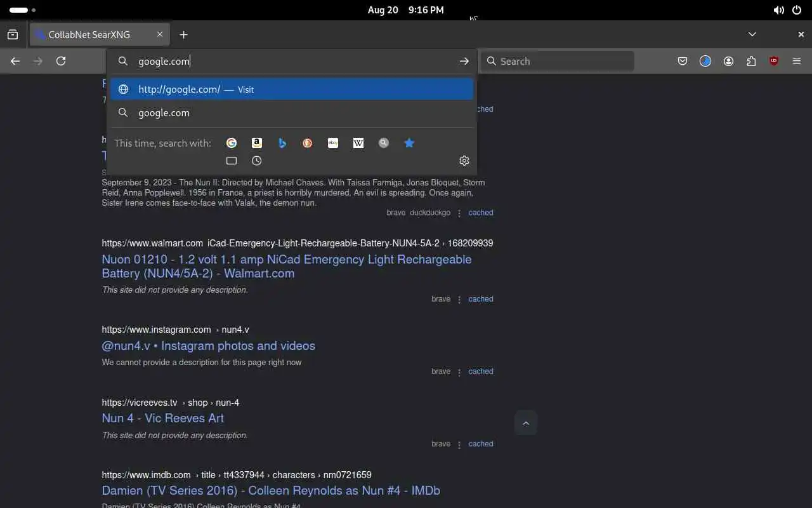Open cached copy of Walmart result
This screenshot has width=812, height=508.
click(481, 299)
